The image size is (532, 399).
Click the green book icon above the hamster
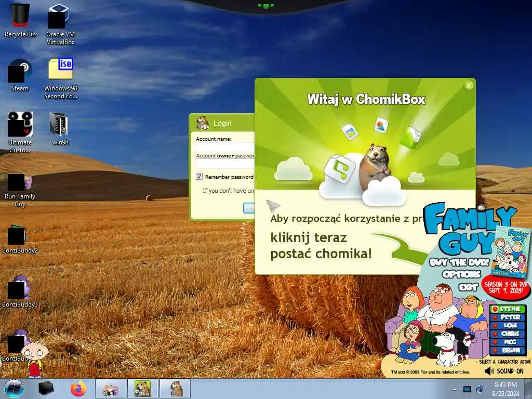pyautogui.click(x=410, y=137)
